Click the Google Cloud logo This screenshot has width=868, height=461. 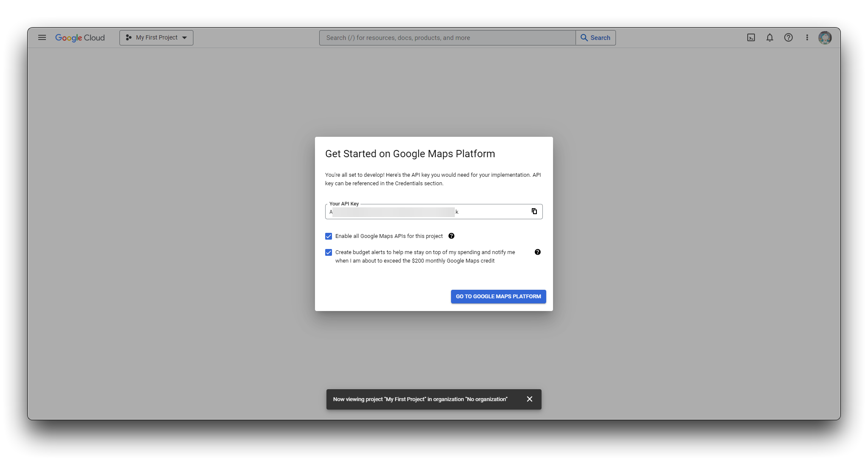80,38
